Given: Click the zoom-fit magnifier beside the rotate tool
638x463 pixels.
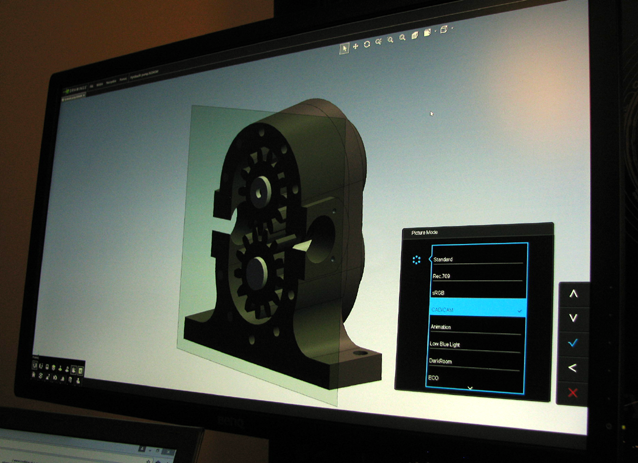Looking at the screenshot, I should point(378,41).
